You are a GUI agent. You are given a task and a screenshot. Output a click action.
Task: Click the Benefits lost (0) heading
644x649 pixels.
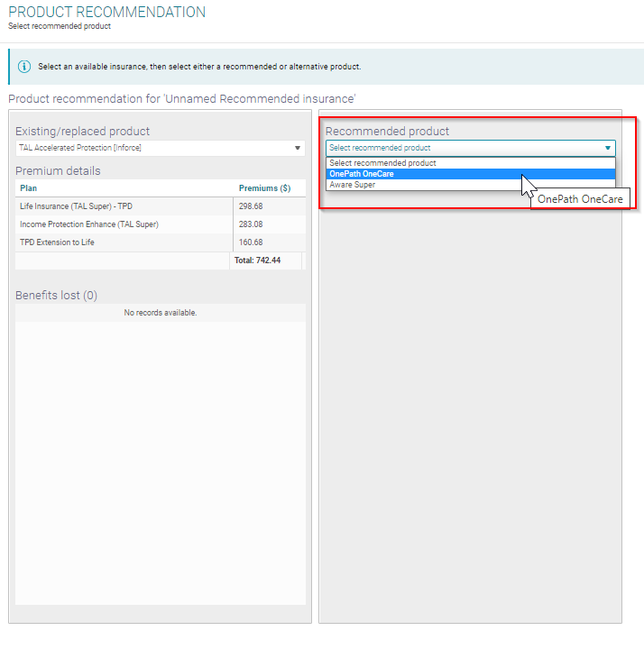[x=56, y=296]
